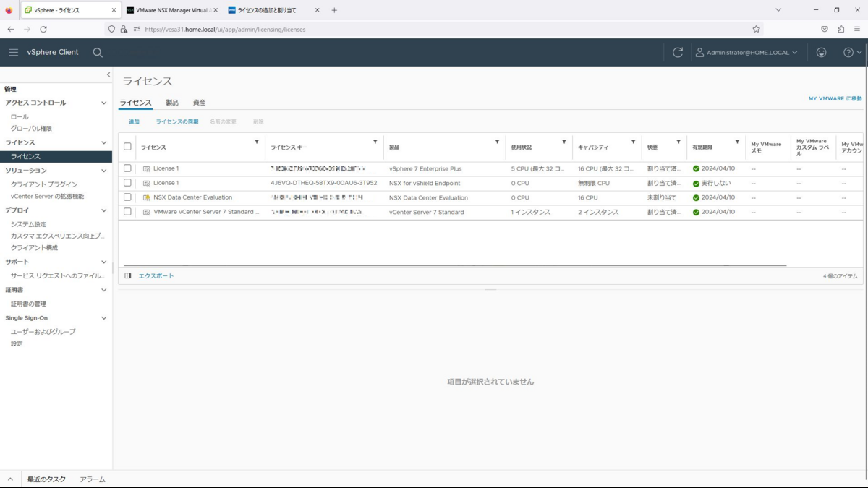The width and height of the screenshot is (868, 488).
Task: Filter the 使用状況 column
Action: [x=564, y=142]
